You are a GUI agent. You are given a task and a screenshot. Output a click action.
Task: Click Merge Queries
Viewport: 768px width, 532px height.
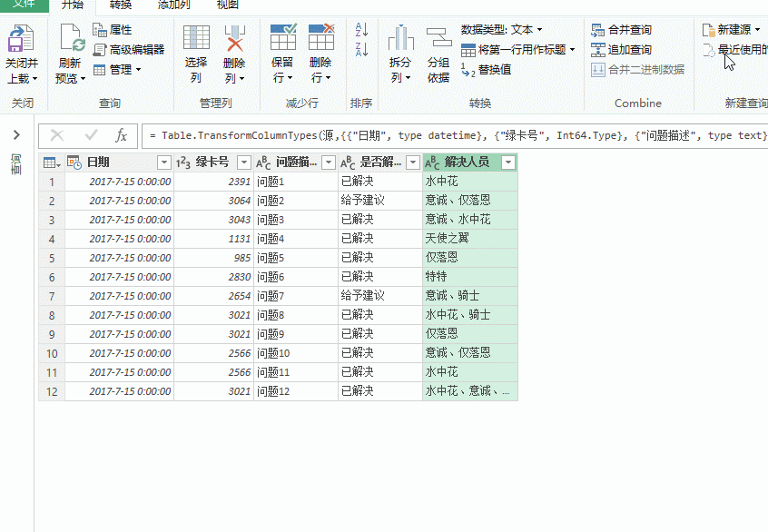[x=621, y=30]
